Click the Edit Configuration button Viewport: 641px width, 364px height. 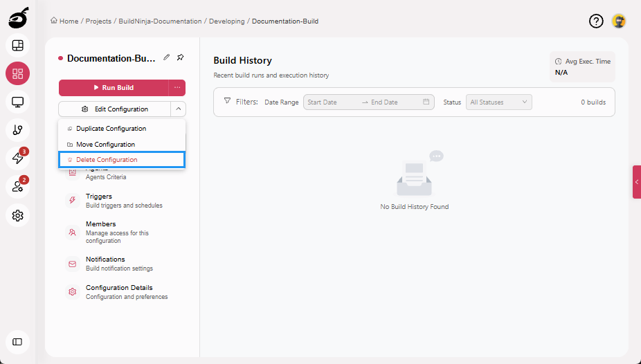coord(114,109)
